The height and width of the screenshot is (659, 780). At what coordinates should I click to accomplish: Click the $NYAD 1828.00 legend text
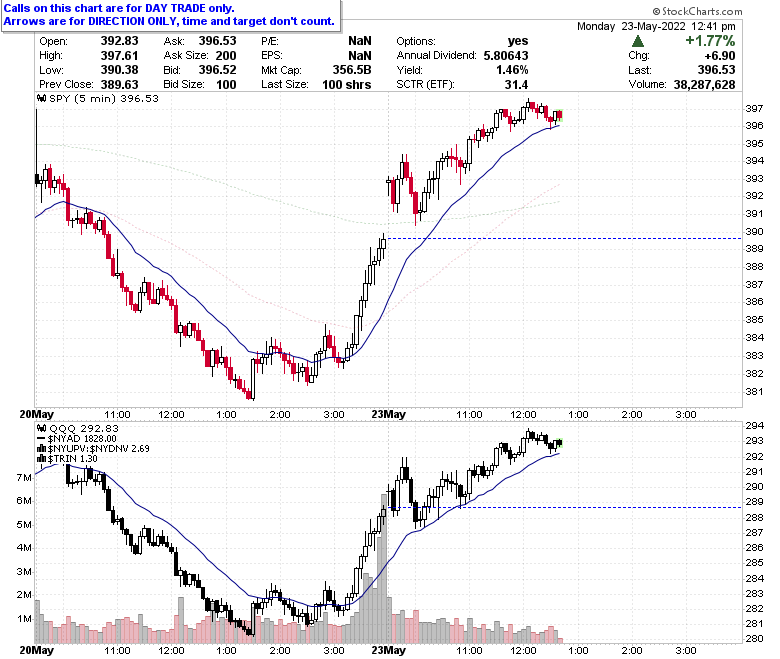[82, 439]
